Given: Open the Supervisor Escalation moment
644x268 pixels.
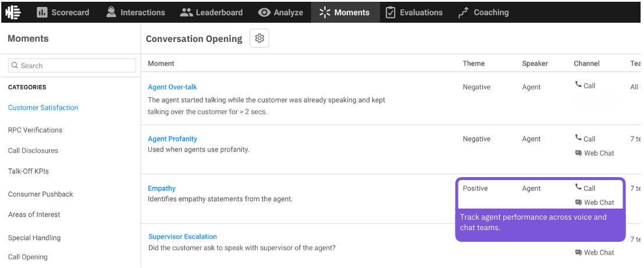Looking at the screenshot, I should pyautogui.click(x=183, y=237).
